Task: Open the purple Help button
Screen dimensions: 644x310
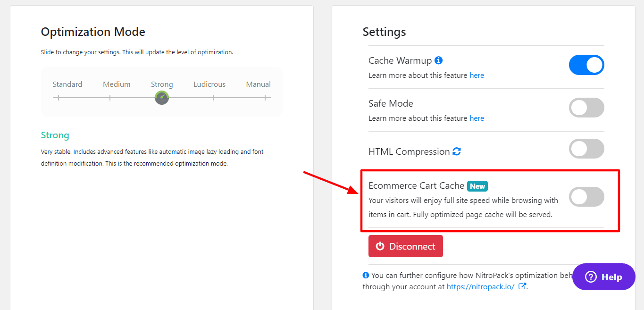Action: (603, 277)
